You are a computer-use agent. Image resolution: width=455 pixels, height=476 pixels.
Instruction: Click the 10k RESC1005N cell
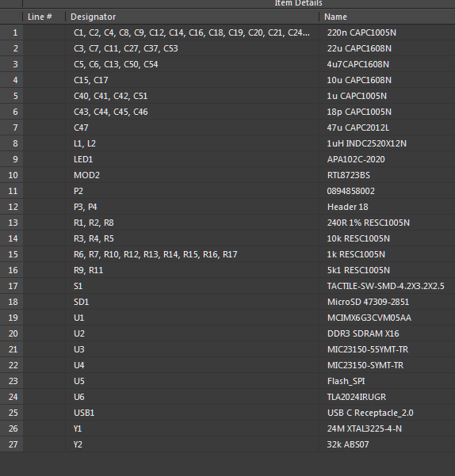coord(388,238)
